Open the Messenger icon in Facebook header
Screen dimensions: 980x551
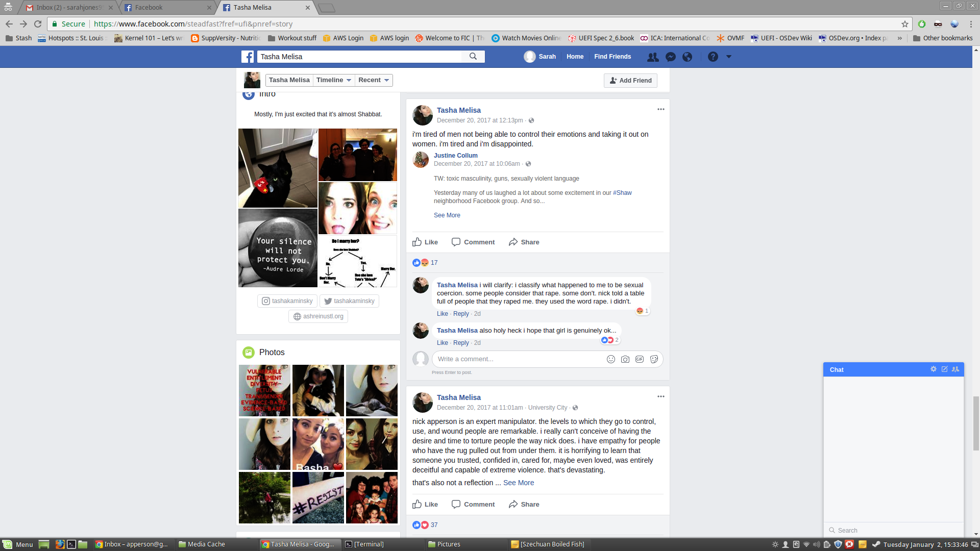(671, 57)
